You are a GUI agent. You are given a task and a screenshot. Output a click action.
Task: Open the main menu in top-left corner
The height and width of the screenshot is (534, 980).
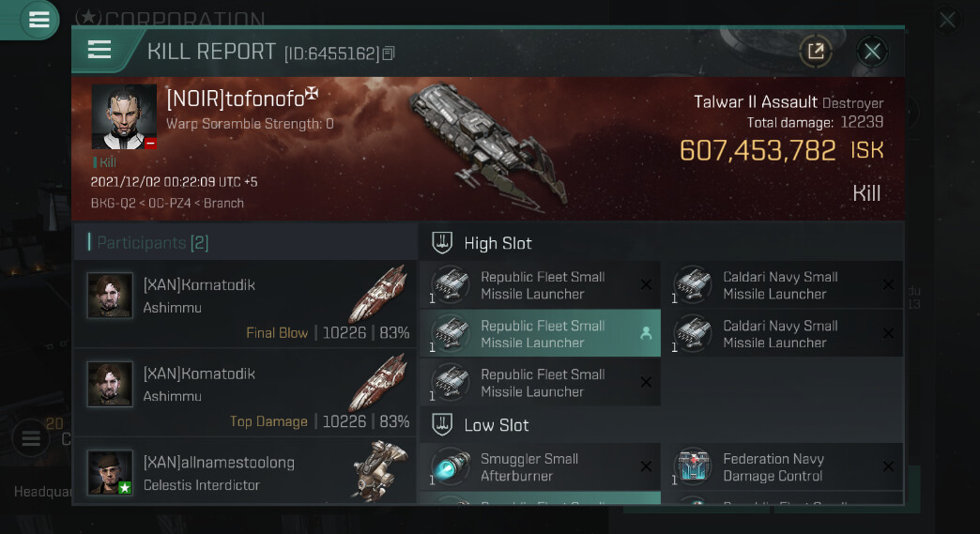pos(38,20)
